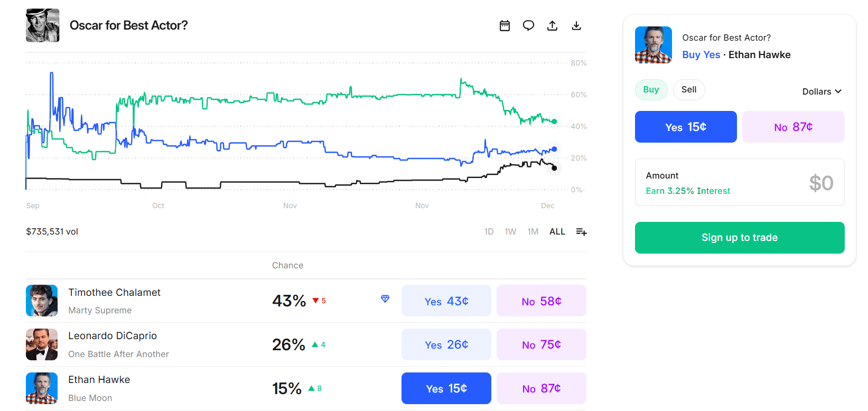Buy Yes 43¢ for Timothee Chalamet
This screenshot has width=868, height=411.
[x=446, y=301]
